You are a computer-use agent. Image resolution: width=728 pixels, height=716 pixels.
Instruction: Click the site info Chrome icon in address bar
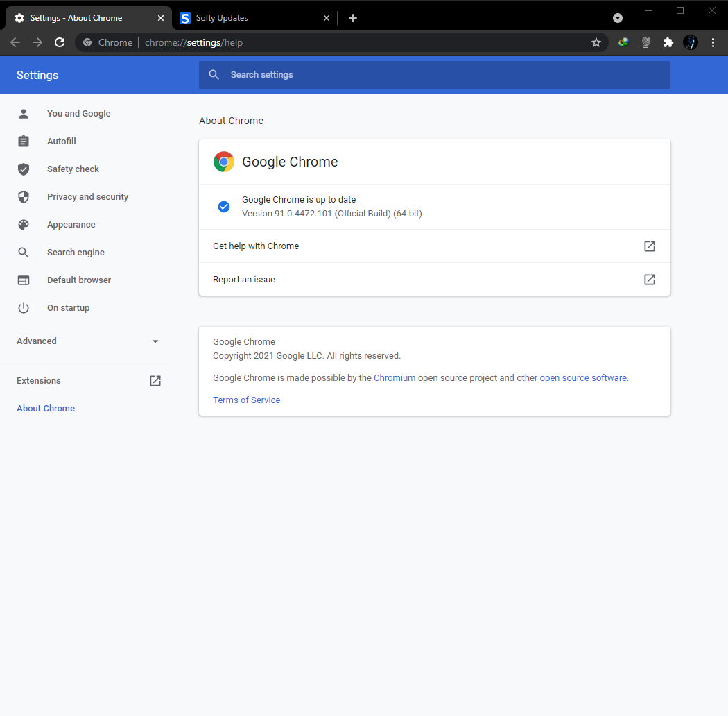(87, 43)
